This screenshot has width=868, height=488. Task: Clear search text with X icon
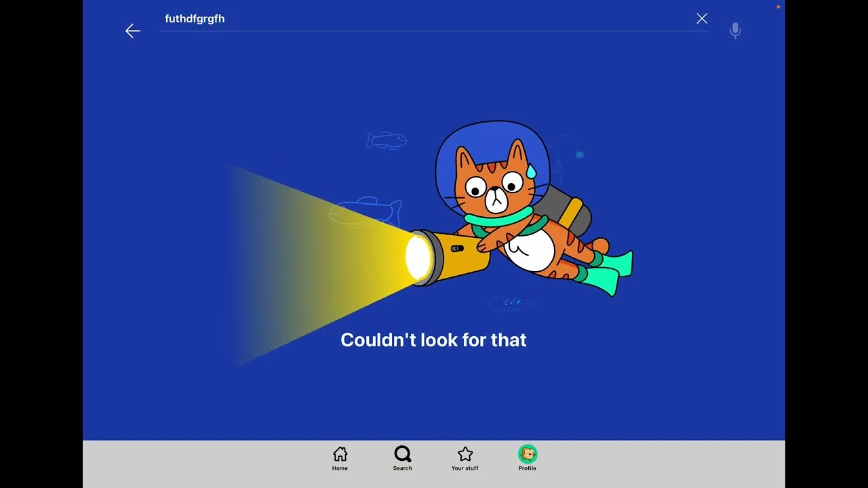(702, 19)
